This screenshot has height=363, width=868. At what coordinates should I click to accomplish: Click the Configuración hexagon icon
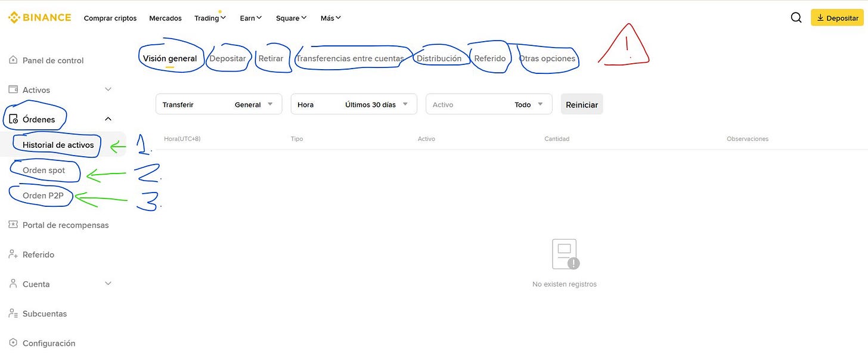point(13,343)
